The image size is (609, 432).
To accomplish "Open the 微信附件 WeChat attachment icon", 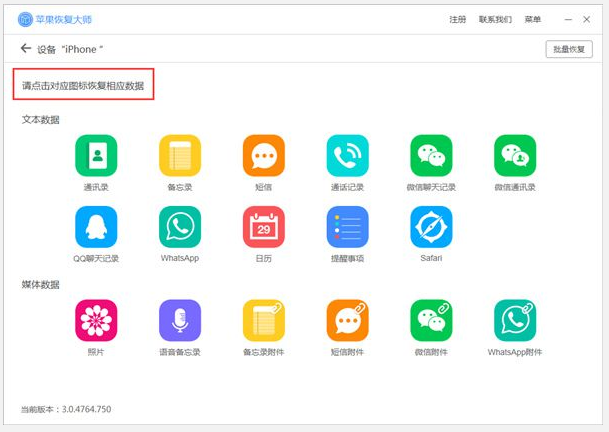I will [431, 320].
